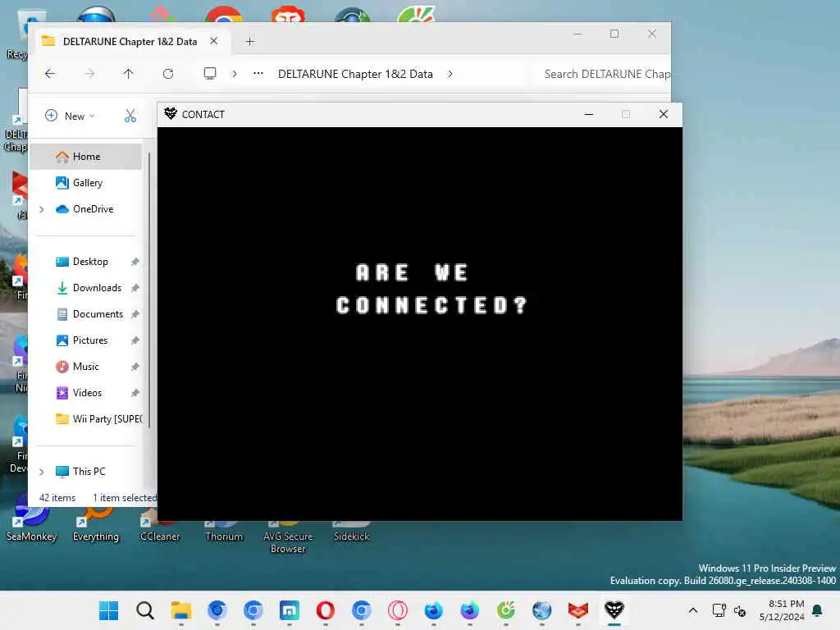Open the Documents quick access folder

coord(86,314)
